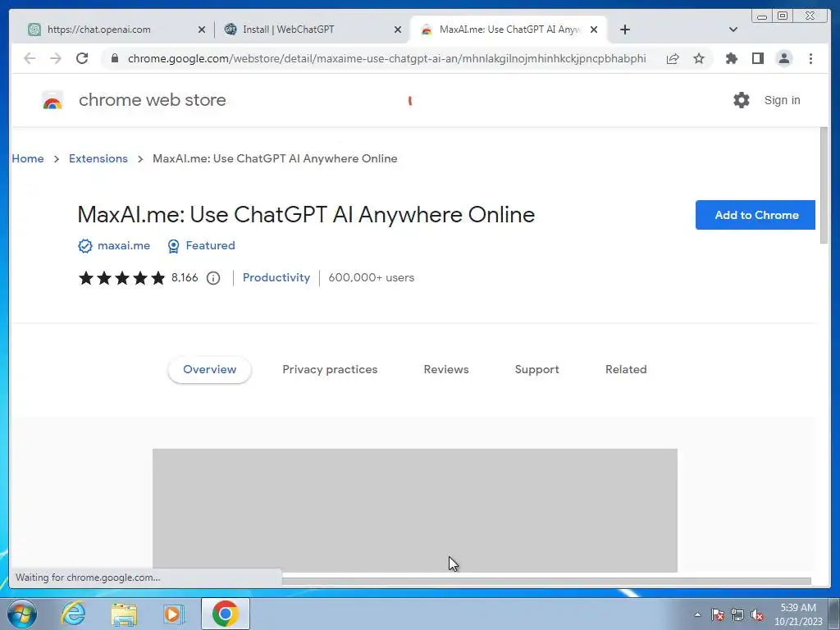Go to Home in the breadcrumb
The height and width of the screenshot is (630, 840).
pos(28,158)
